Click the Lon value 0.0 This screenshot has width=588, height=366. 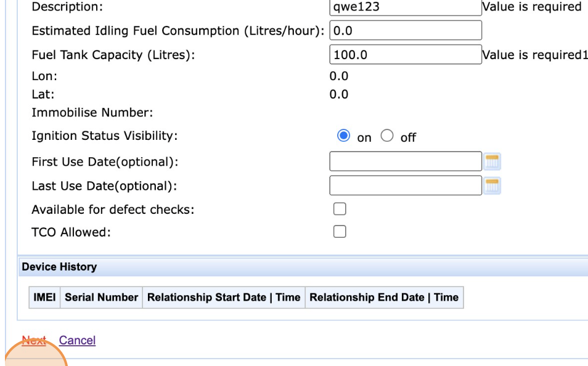coord(339,76)
